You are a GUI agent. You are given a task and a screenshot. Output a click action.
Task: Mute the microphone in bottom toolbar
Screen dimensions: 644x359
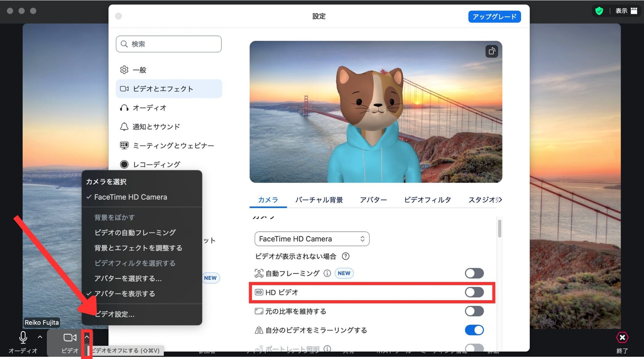(x=23, y=338)
